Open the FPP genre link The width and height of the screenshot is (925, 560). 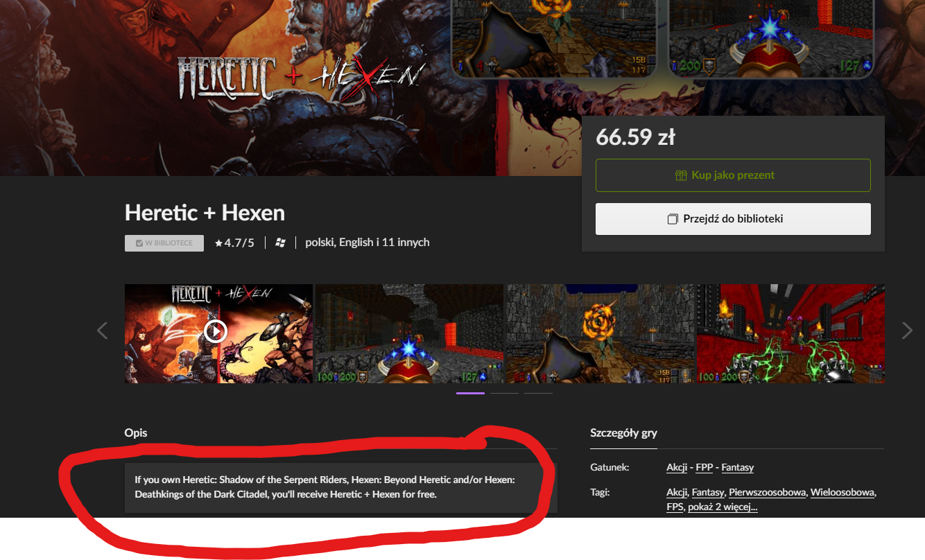pos(704,468)
